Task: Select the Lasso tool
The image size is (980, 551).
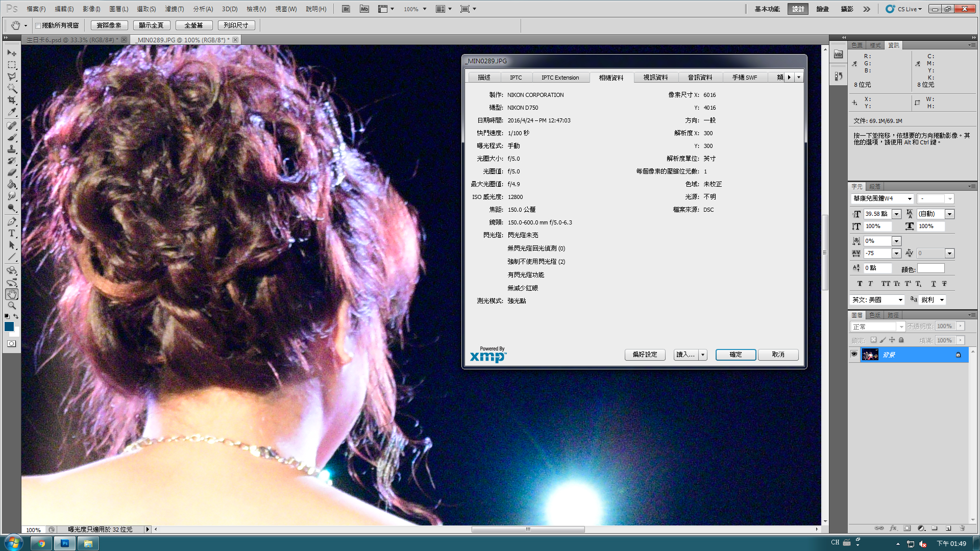Action: (x=12, y=77)
